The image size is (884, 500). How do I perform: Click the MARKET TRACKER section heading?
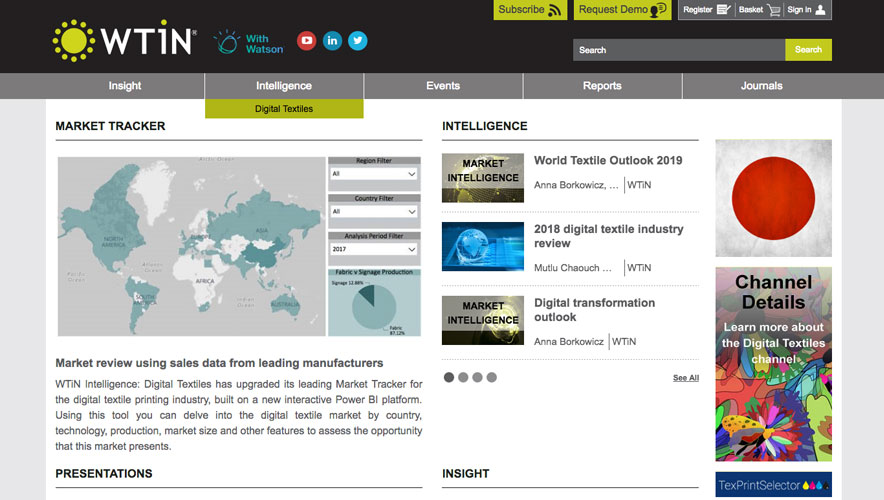(110, 126)
